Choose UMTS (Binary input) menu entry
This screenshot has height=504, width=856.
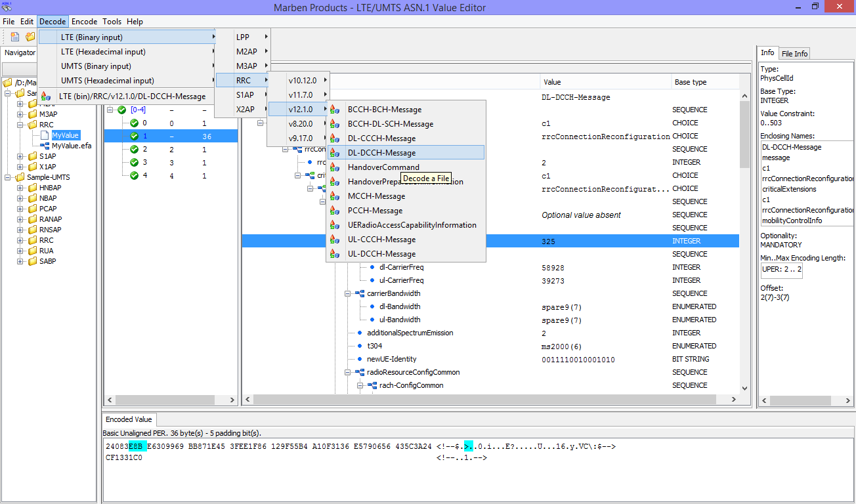tap(127, 66)
